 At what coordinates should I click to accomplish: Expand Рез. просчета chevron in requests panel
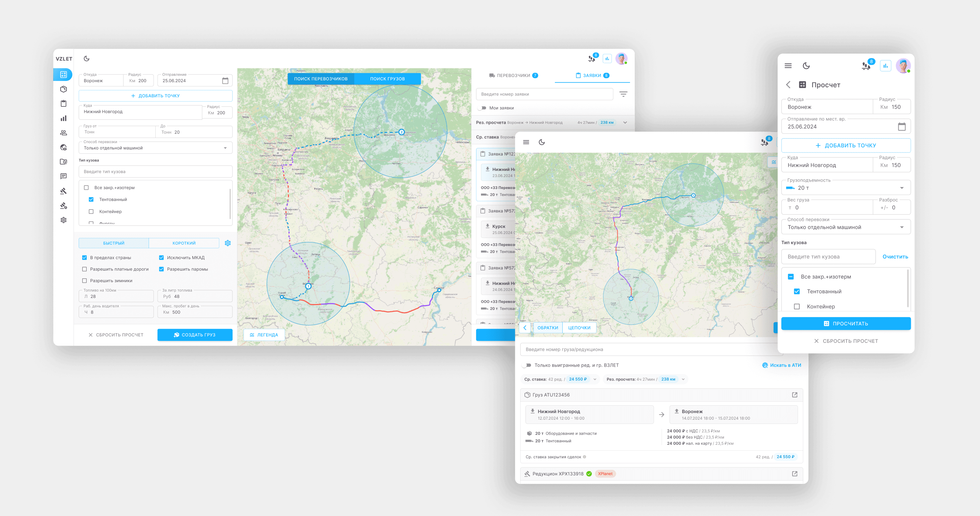pos(625,123)
